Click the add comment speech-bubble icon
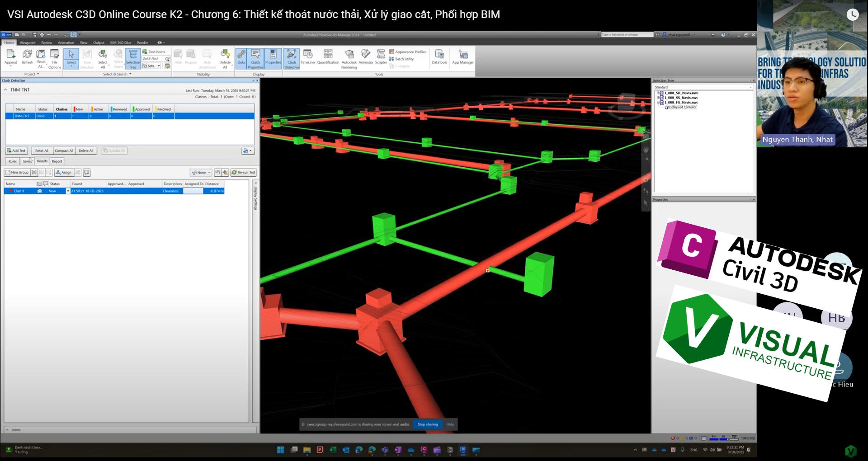868x461 pixels. pyautogui.click(x=87, y=172)
